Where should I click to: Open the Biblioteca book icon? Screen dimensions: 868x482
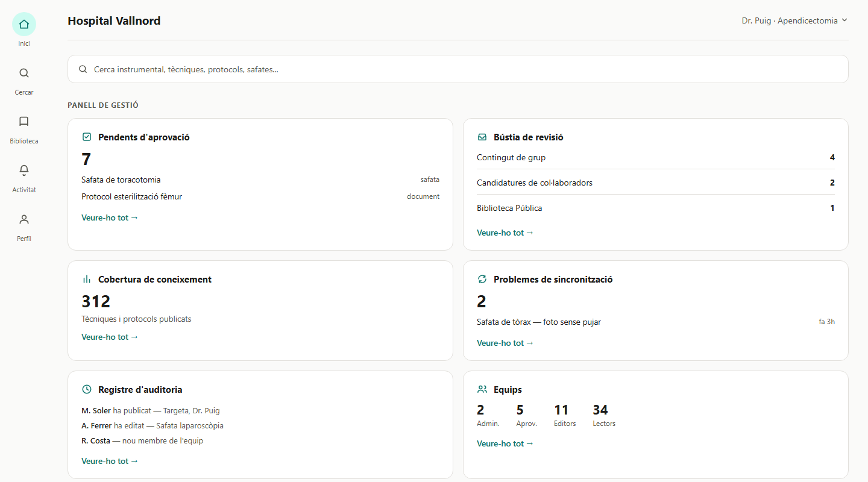pyautogui.click(x=24, y=122)
